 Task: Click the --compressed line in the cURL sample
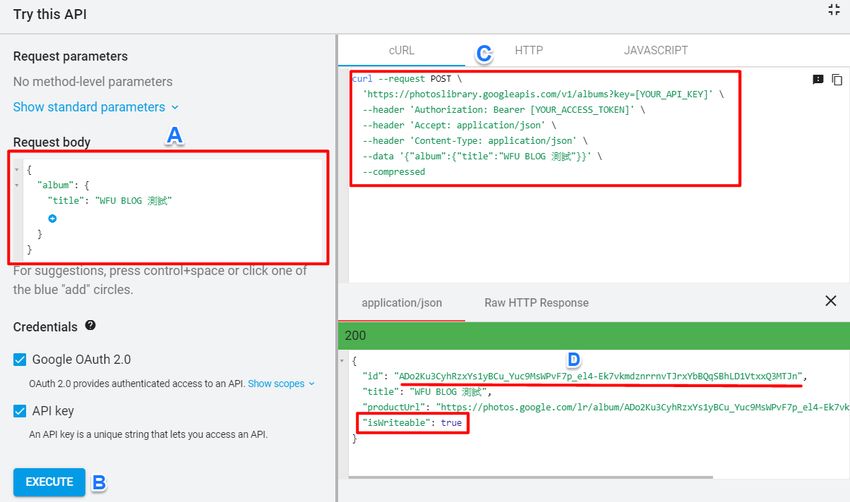pyautogui.click(x=394, y=172)
